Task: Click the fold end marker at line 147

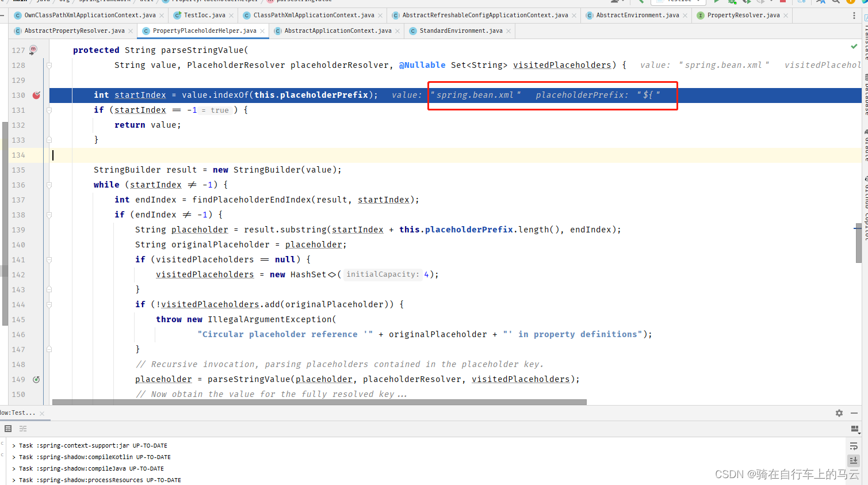Action: pos(49,349)
